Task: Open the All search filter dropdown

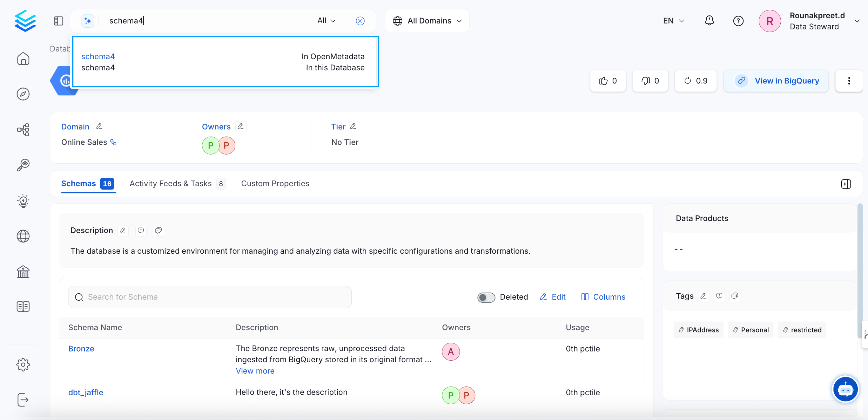Action: click(326, 21)
